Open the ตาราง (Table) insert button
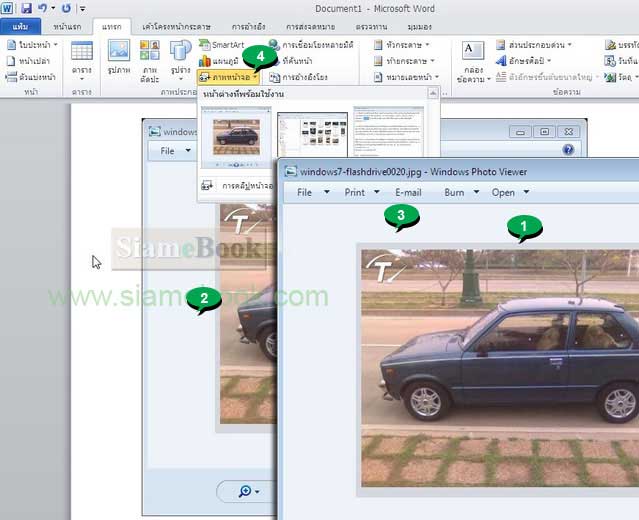 (x=82, y=60)
